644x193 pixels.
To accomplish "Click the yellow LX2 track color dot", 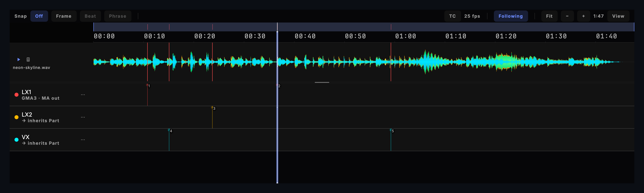I will coord(17,117).
